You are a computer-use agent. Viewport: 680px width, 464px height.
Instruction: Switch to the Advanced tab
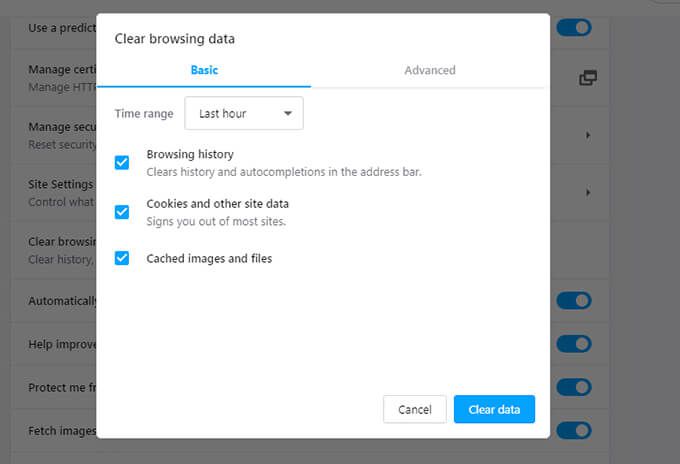point(430,70)
